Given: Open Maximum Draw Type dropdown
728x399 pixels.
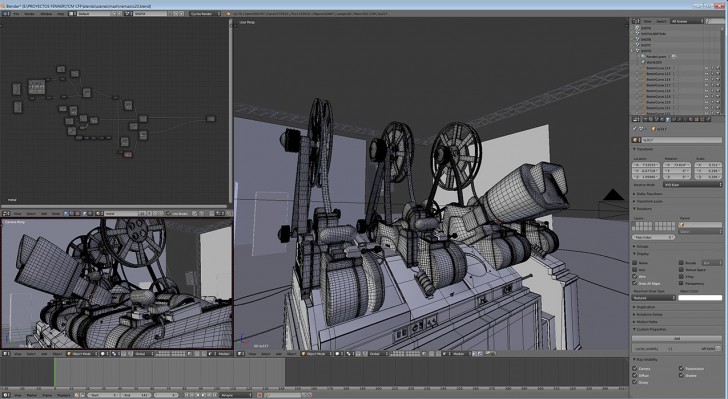Looking at the screenshot, I should pyautogui.click(x=654, y=298).
